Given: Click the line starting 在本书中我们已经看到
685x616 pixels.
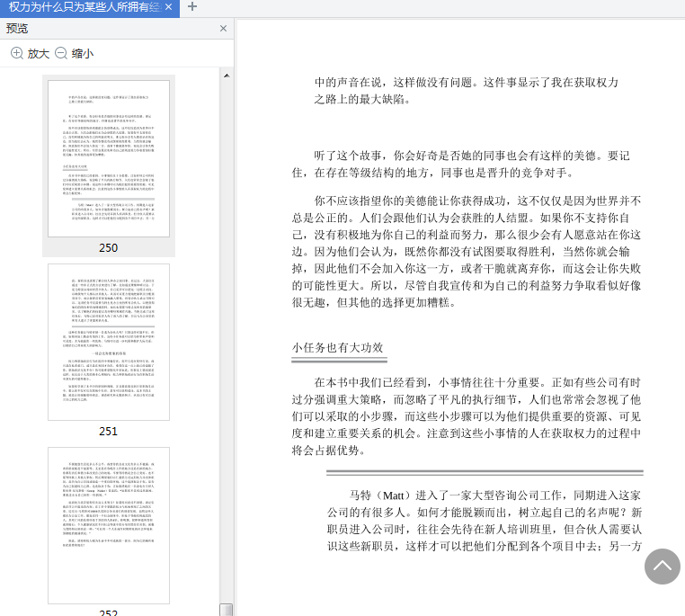Looking at the screenshot, I should (477, 383).
